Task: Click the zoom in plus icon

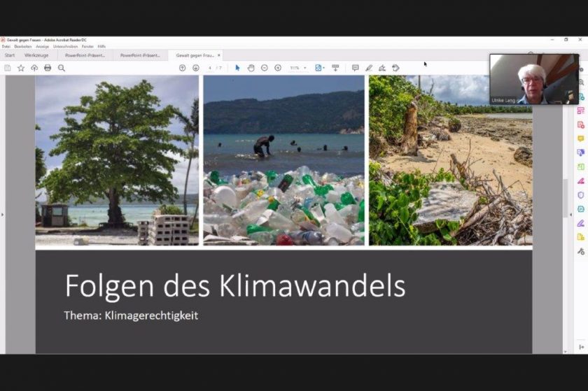Action: pos(278,68)
